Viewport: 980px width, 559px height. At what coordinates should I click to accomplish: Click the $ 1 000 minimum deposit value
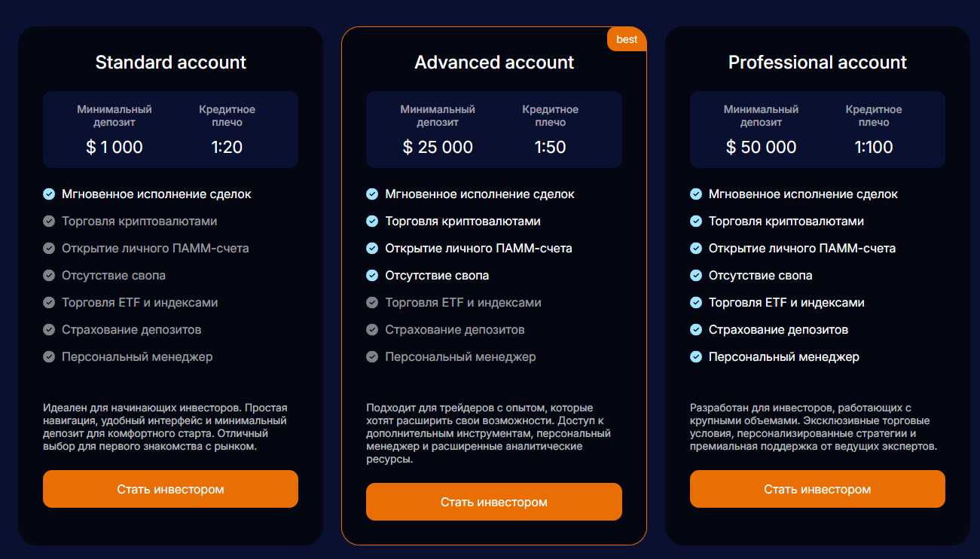click(x=114, y=147)
